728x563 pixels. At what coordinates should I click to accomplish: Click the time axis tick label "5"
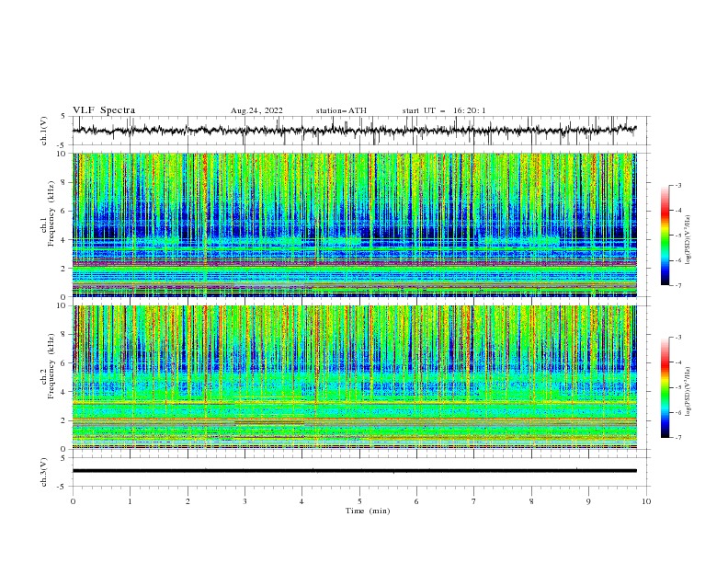[359, 501]
